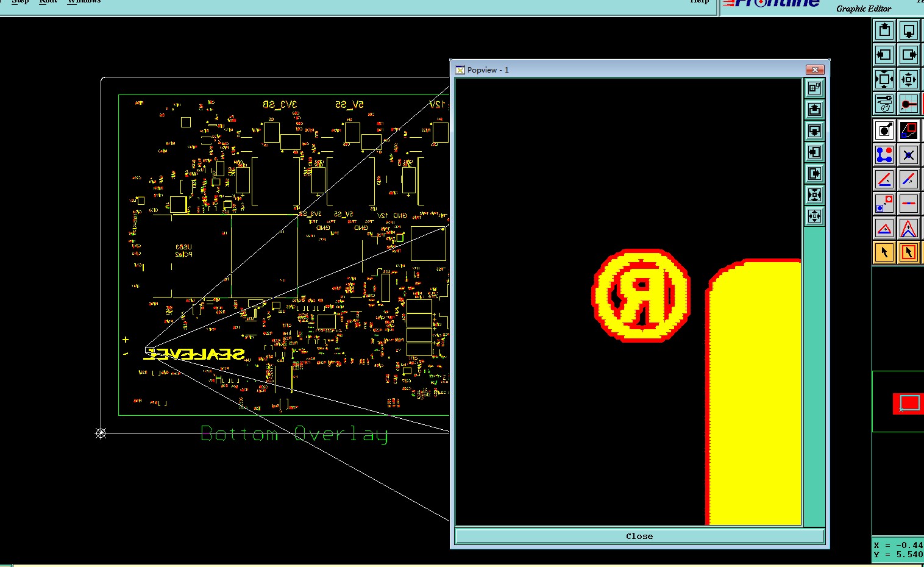This screenshot has width=924, height=567.
Task: Click the registered R symbol in Popview
Action: (x=641, y=295)
